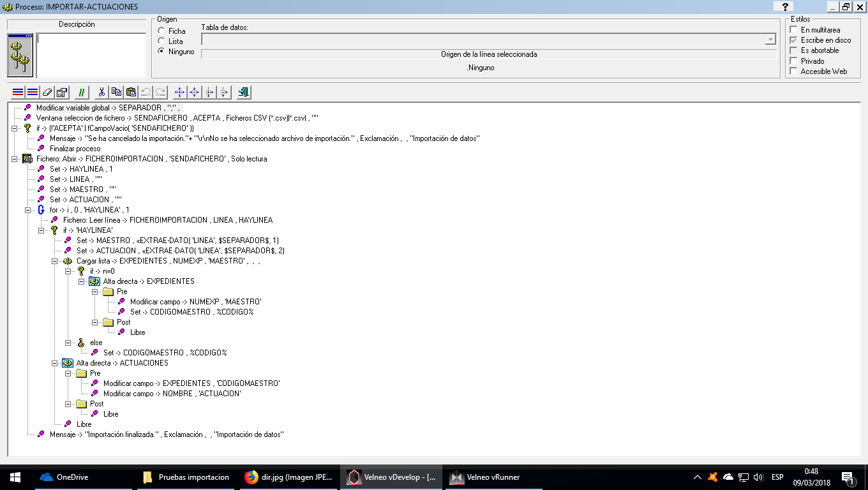The image size is (868, 490).
Task: Collapse the 'for -> i , 0' loop
Action: click(28, 210)
